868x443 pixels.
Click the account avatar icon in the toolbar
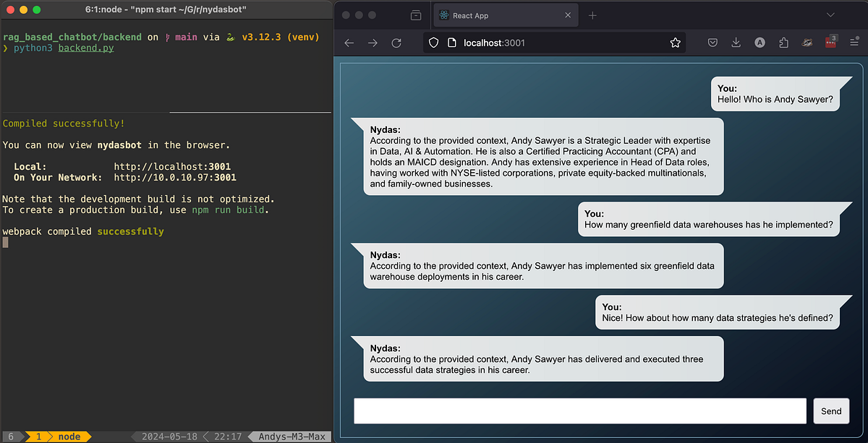[x=759, y=43]
